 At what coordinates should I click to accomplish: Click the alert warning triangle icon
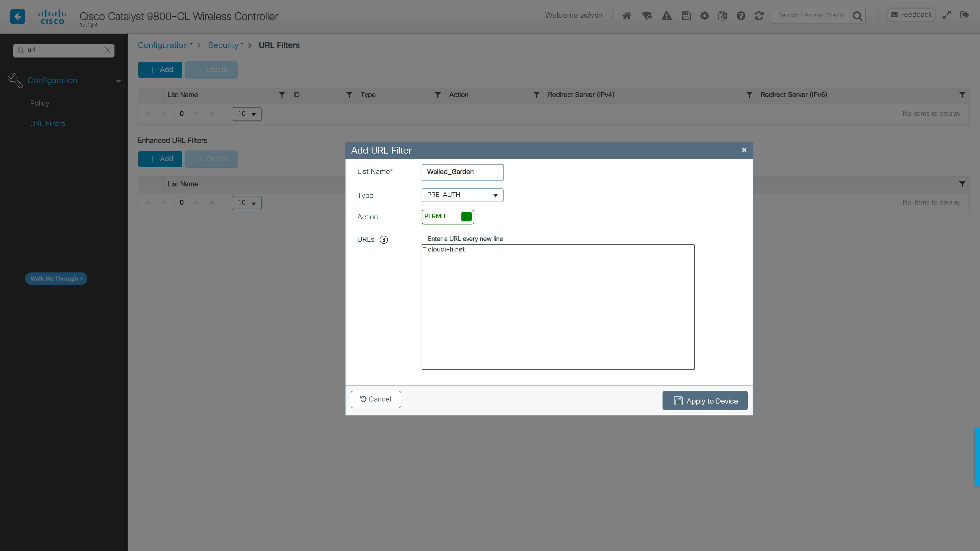[667, 16]
